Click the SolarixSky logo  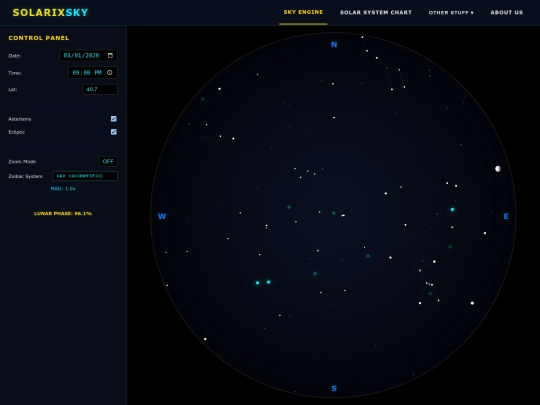(x=50, y=13)
